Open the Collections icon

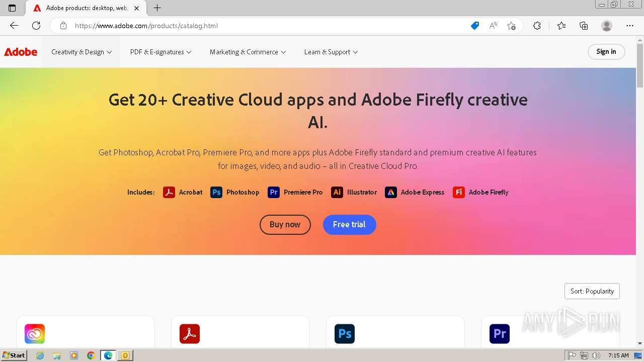(584, 26)
